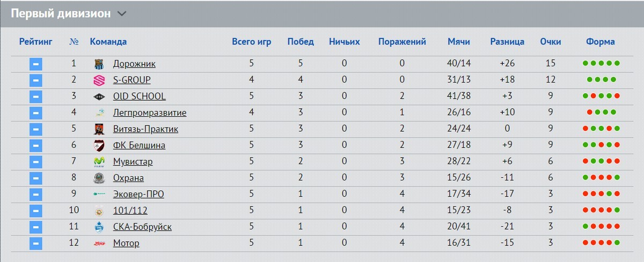644x262 pixels.
Task: Click the pink S-GROUP team logo
Action: coord(99,80)
